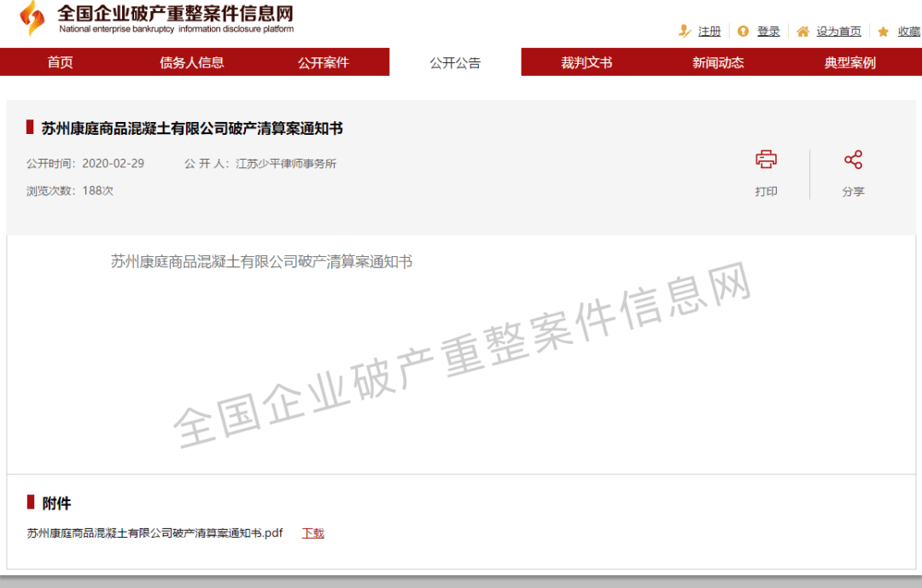Open the 典型案例 navigation tab
This screenshot has height=588, width=922.
click(849, 62)
